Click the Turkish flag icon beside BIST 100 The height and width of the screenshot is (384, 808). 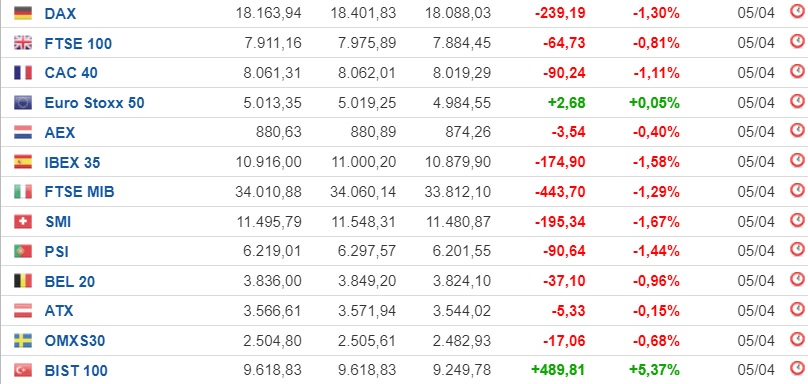pyautogui.click(x=23, y=370)
